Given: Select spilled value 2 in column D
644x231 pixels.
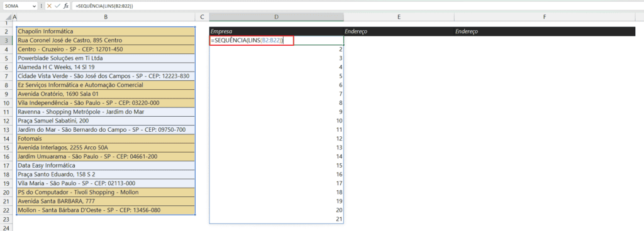Looking at the screenshot, I should [277, 49].
